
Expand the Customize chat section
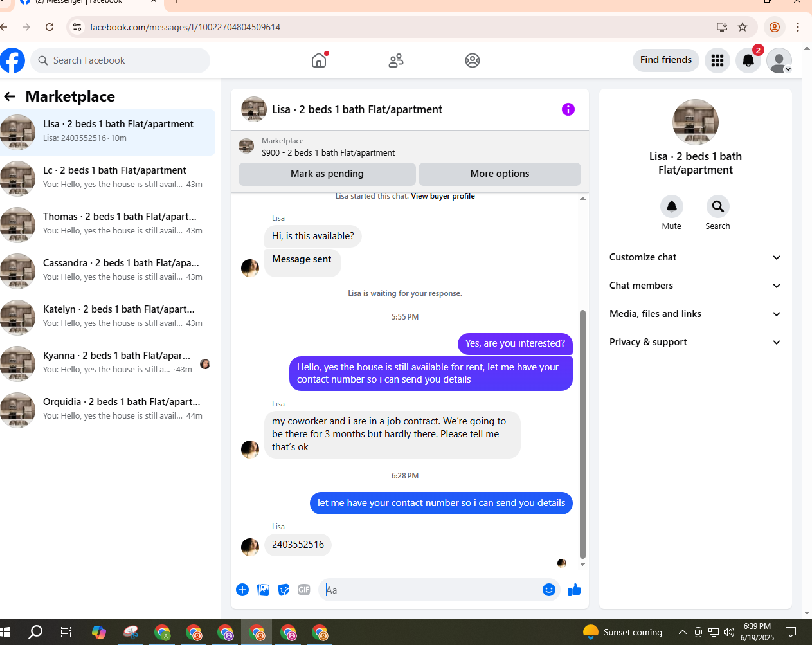(x=695, y=257)
